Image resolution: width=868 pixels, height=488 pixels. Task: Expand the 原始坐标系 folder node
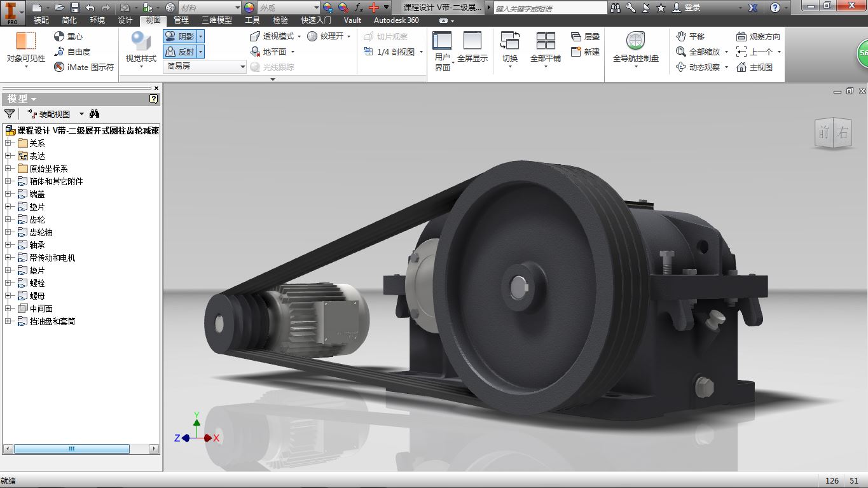tap(9, 169)
